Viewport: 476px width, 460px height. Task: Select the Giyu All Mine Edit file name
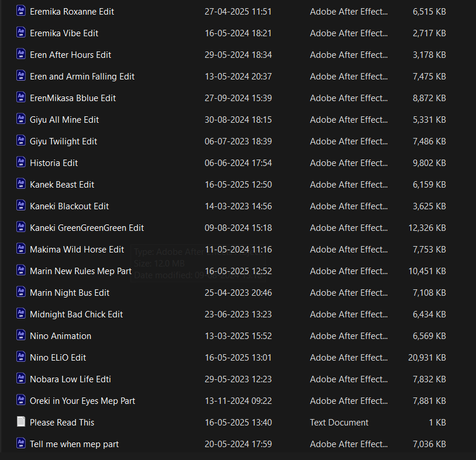(64, 120)
